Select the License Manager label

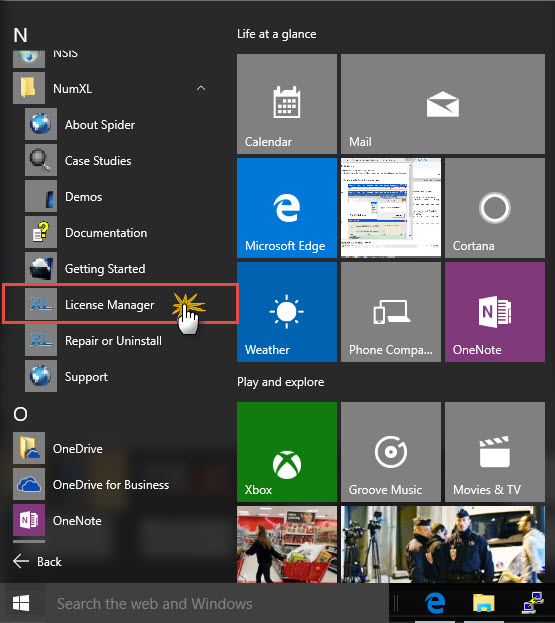(109, 305)
